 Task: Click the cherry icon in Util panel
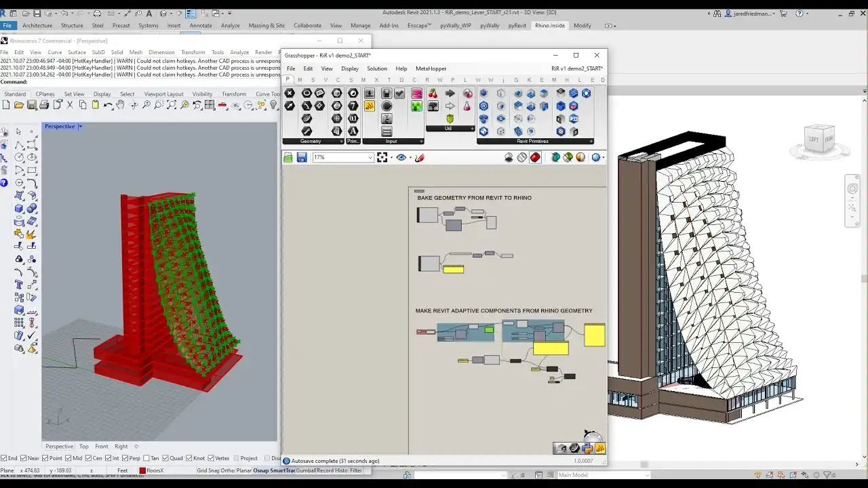tap(433, 94)
